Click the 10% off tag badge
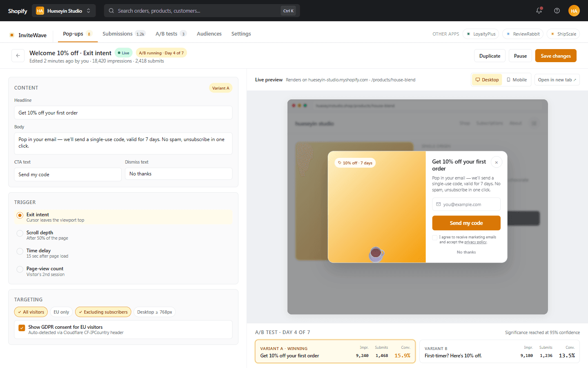Image resolution: width=588 pixels, height=368 pixels. tap(355, 163)
